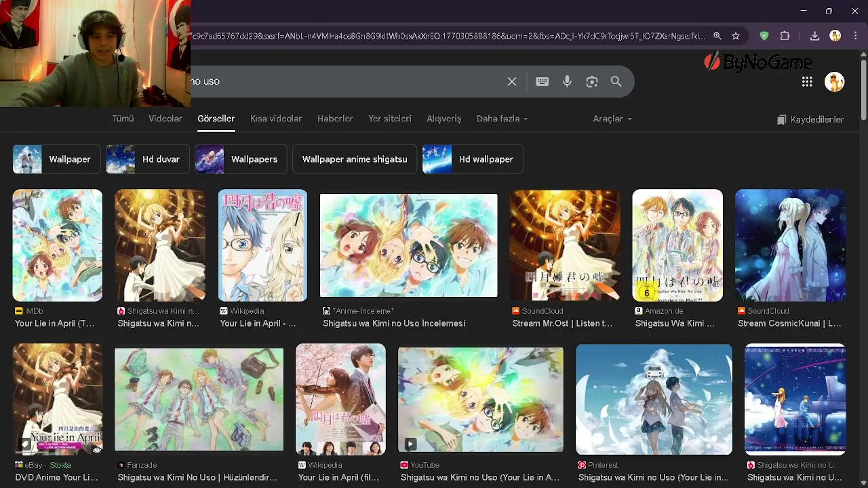
Task: Open the Chrome profile avatar in toolbar
Action: 835,36
